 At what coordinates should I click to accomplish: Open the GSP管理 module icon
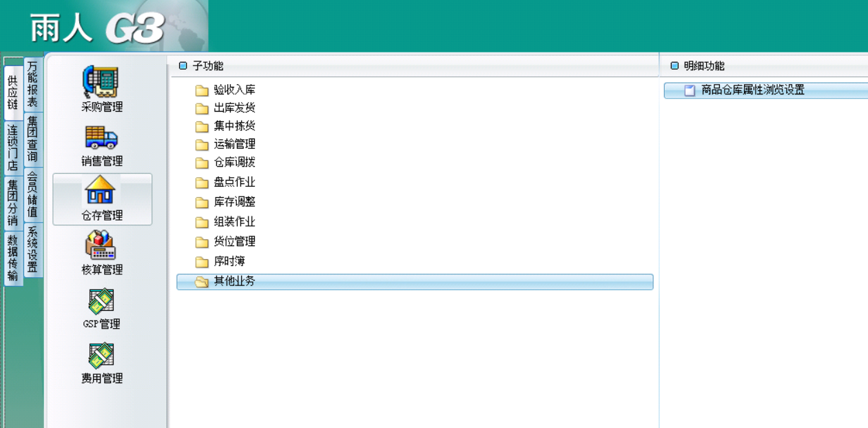pyautogui.click(x=102, y=300)
